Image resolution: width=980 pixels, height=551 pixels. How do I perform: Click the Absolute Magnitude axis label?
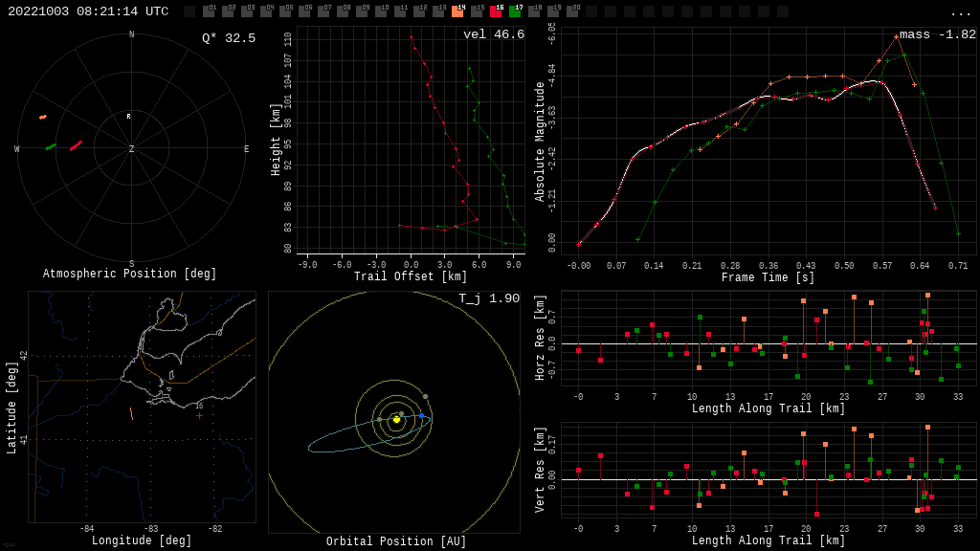click(x=540, y=142)
